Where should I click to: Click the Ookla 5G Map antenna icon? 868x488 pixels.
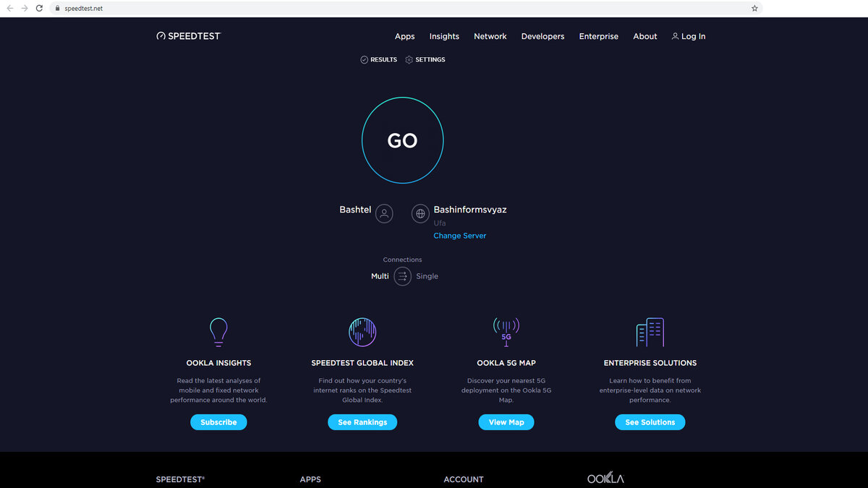(x=506, y=332)
